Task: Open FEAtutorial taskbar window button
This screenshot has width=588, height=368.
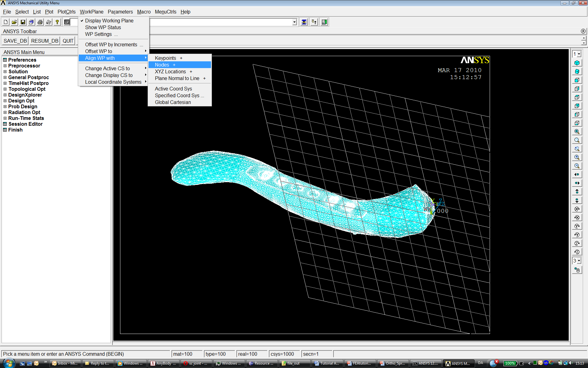Action: point(360,363)
